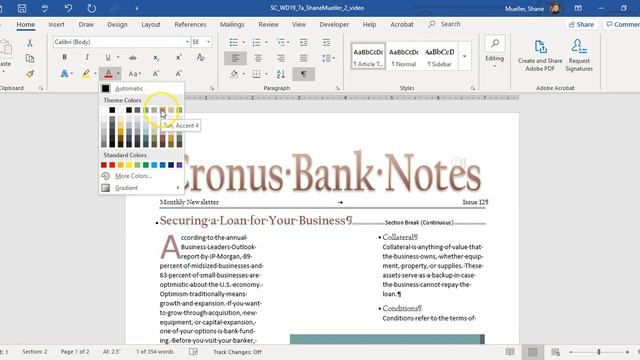Pick Tan, Accent 4 theme color
The image size is (640, 360).
coord(162,110)
